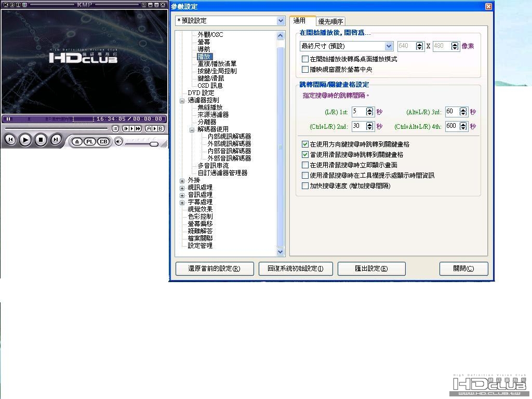The width and height of the screenshot is (532, 399).
Task: Click the 4th jump interval field showing 600
Action: tap(453, 126)
